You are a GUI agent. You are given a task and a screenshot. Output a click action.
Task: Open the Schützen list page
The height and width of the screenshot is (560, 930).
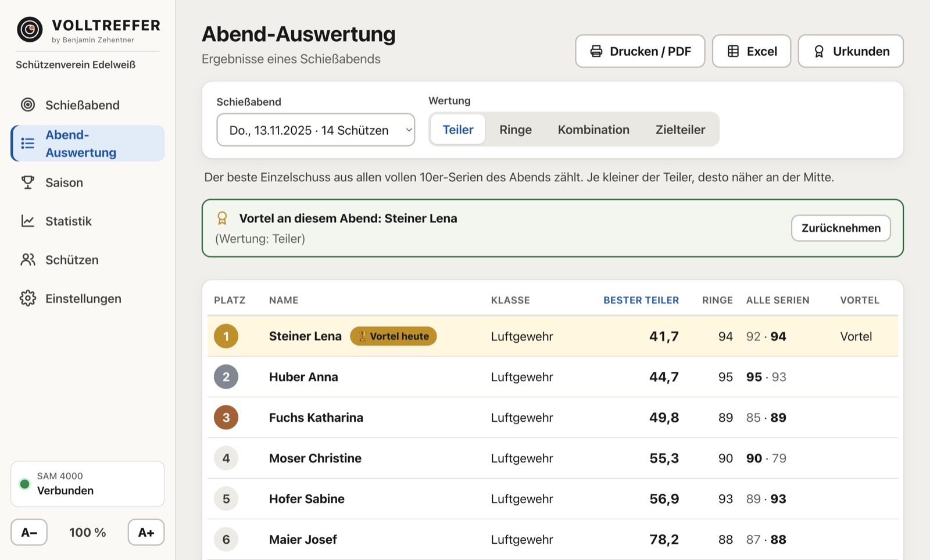pos(88,260)
